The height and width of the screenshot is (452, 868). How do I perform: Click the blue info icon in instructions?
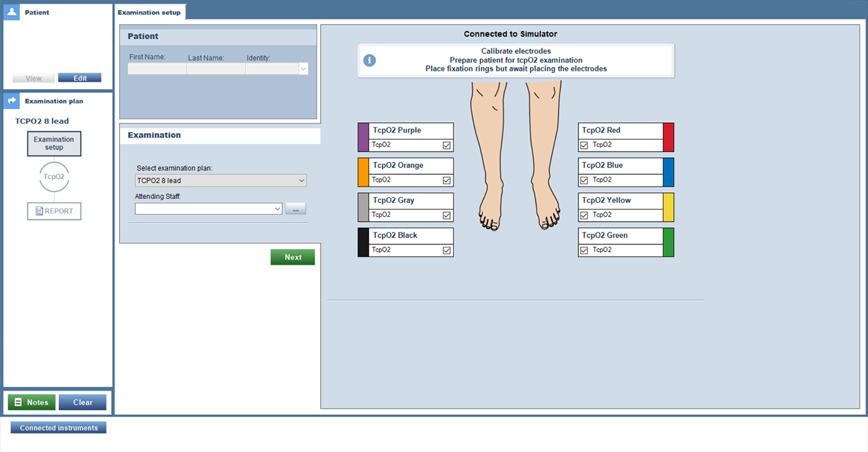tap(370, 60)
